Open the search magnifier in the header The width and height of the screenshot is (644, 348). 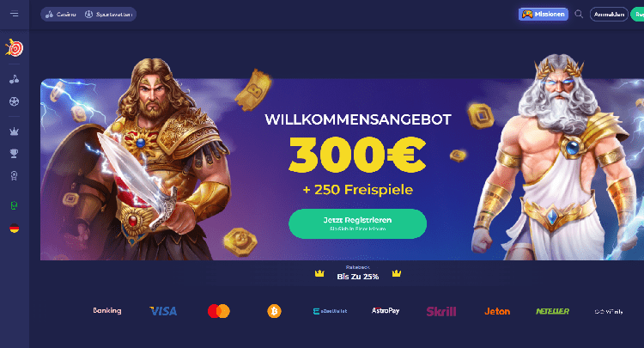[x=579, y=15]
